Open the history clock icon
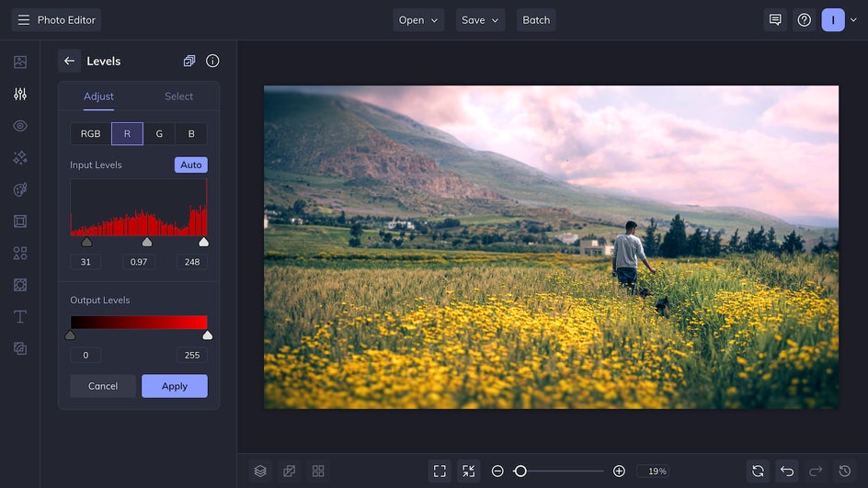 click(845, 471)
